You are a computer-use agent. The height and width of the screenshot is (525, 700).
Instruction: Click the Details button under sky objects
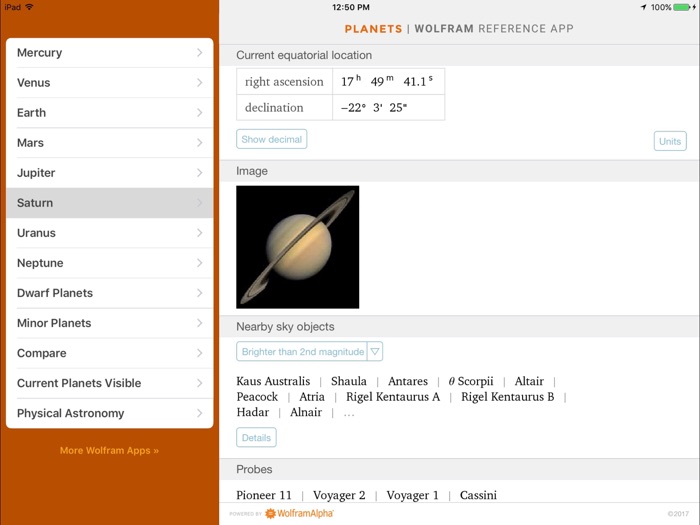[x=256, y=438]
